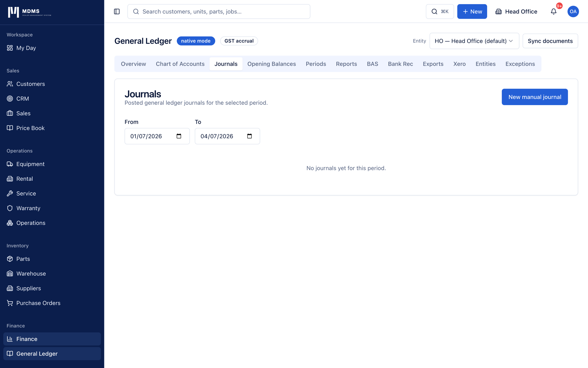Image resolution: width=588 pixels, height=368 pixels.
Task: Go to the Periods tab
Action: (x=316, y=64)
